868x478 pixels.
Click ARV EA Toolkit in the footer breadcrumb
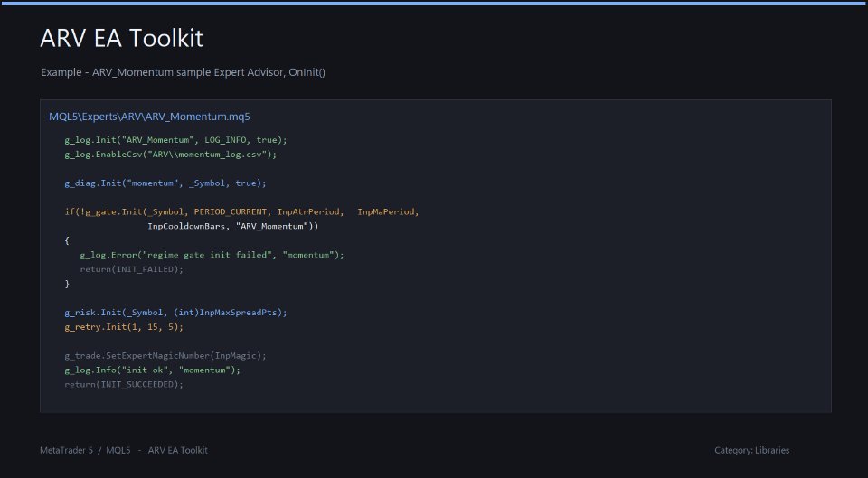[x=178, y=450]
